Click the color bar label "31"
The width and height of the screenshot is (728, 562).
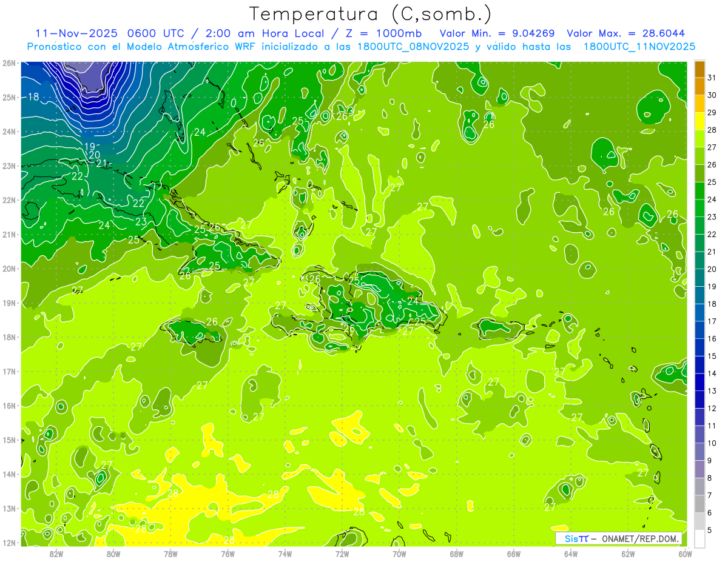(x=712, y=78)
